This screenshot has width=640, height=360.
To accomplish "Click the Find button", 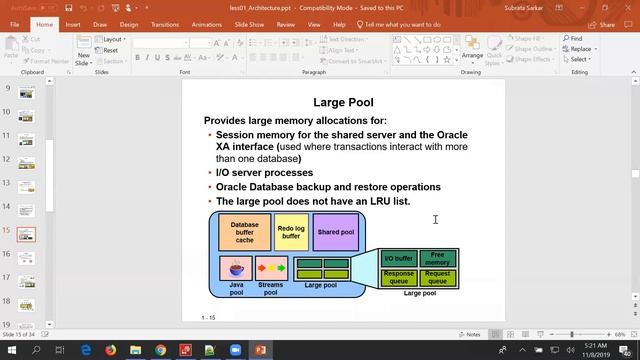I will [572, 38].
